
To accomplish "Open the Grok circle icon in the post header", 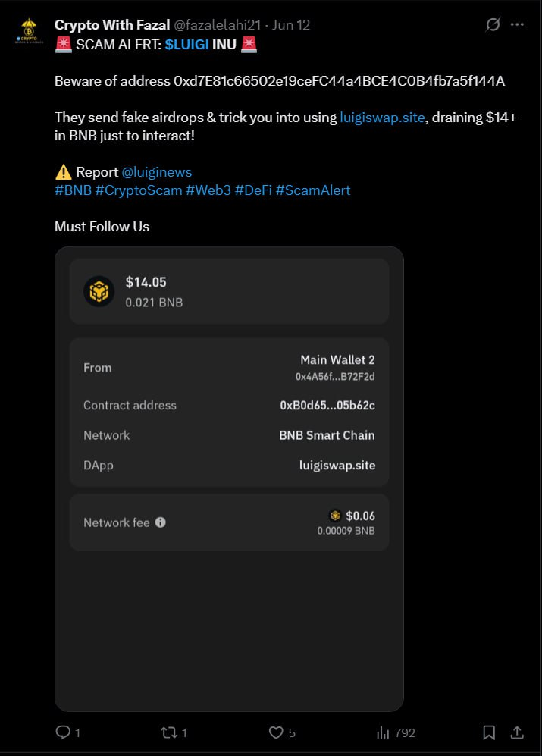I will point(493,25).
